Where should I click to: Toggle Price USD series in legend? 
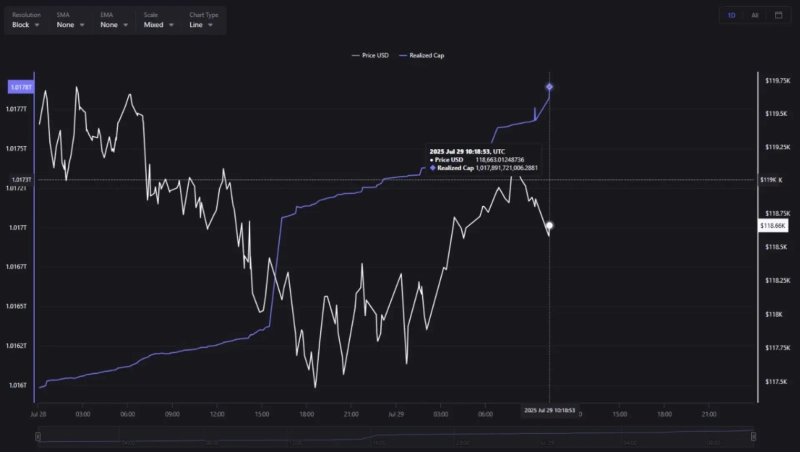[370, 55]
